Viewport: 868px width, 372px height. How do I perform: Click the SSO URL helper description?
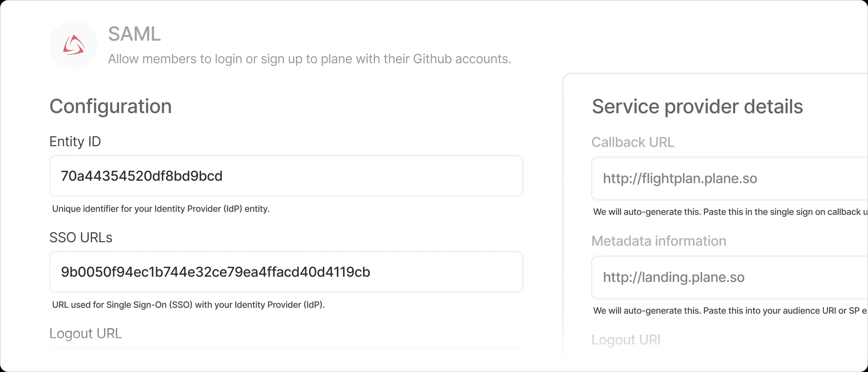pos(188,305)
